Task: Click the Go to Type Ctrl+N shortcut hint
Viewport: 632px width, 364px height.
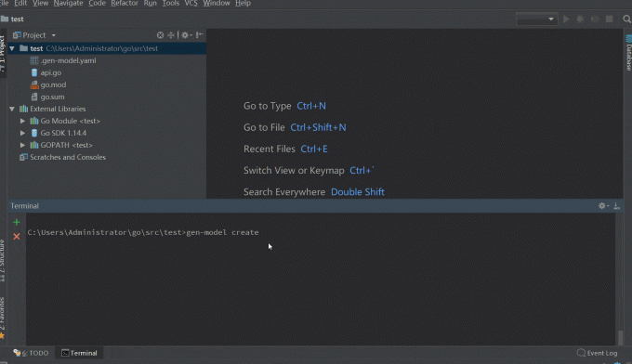Action: coord(284,106)
